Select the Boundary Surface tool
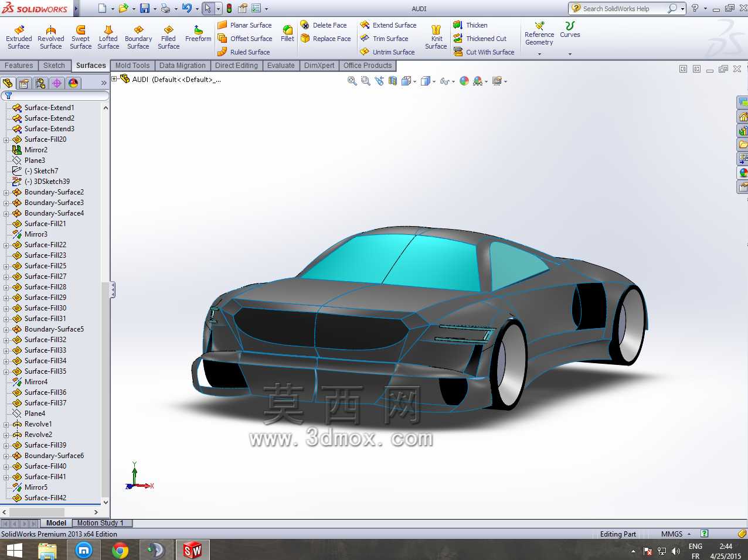The image size is (748, 560). pyautogui.click(x=138, y=37)
